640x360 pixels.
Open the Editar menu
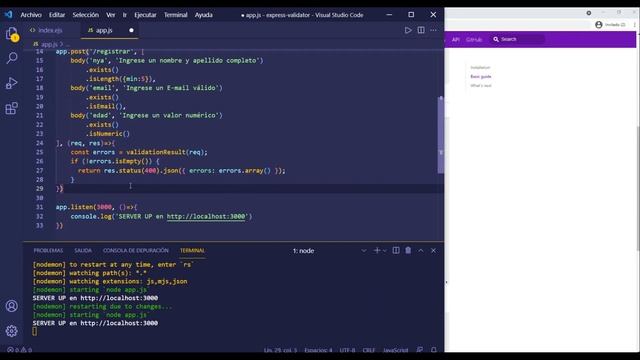(x=57, y=15)
